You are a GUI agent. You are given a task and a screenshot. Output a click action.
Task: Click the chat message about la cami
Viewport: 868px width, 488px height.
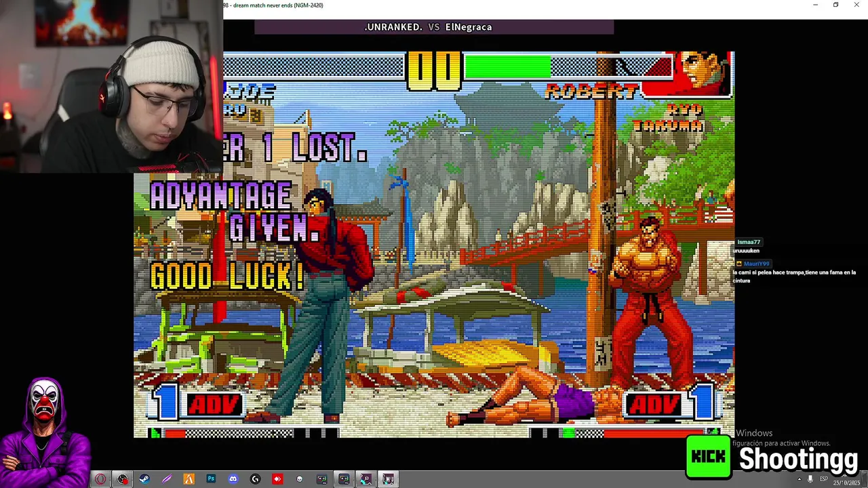[794, 277]
